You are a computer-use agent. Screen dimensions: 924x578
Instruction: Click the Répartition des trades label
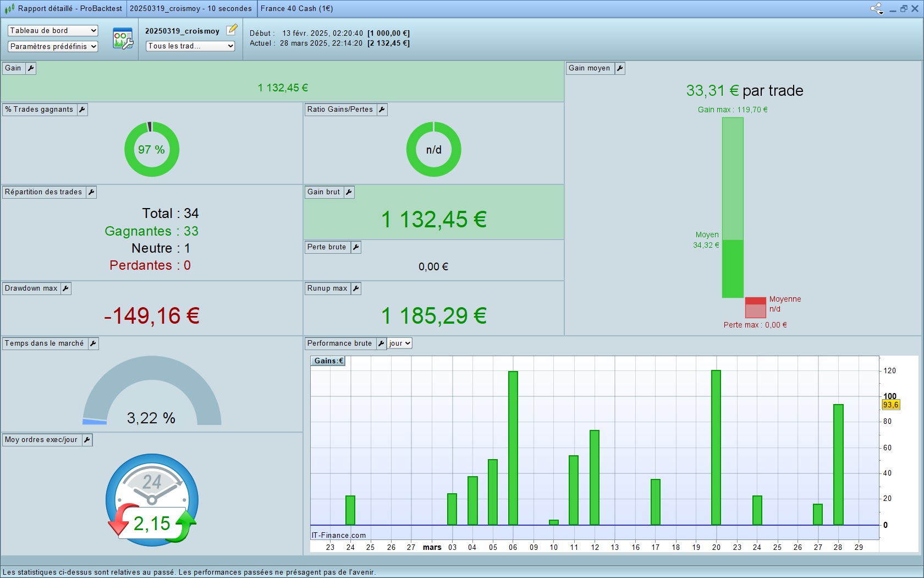pyautogui.click(x=43, y=192)
